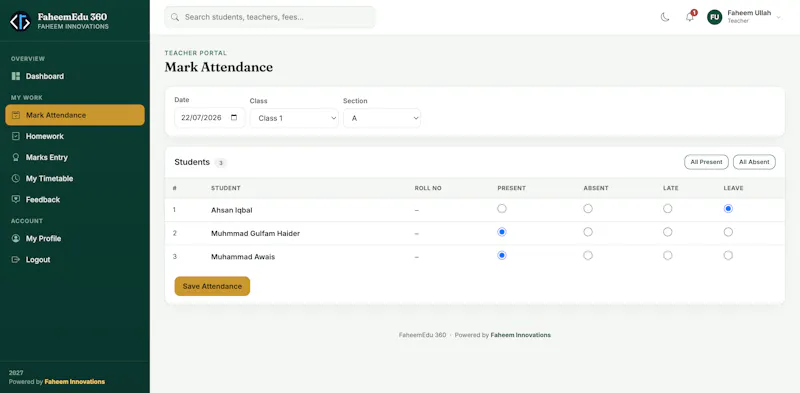Viewport: 800px width, 393px height.
Task: Select the Leave radio for Ahsan Iqbal
Action: pos(728,209)
